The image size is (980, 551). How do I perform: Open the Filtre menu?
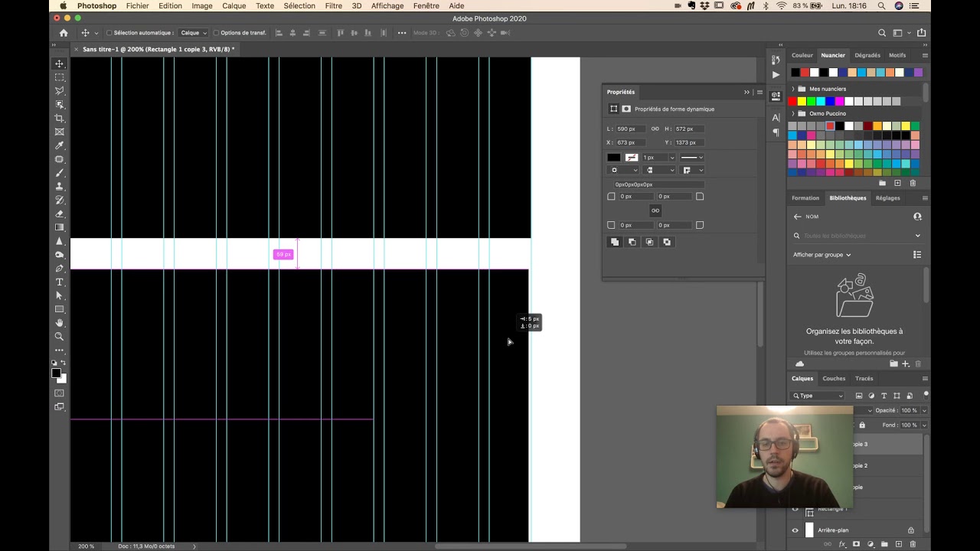pos(333,6)
